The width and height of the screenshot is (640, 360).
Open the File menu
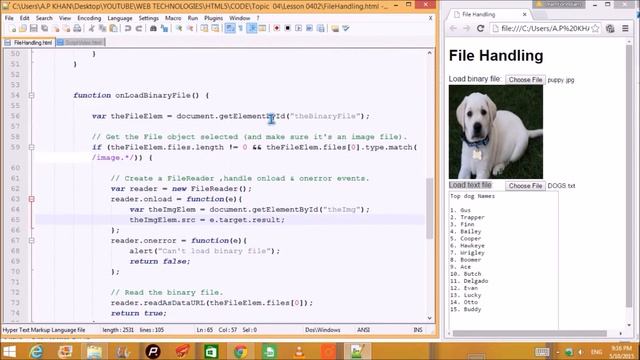click(9, 18)
